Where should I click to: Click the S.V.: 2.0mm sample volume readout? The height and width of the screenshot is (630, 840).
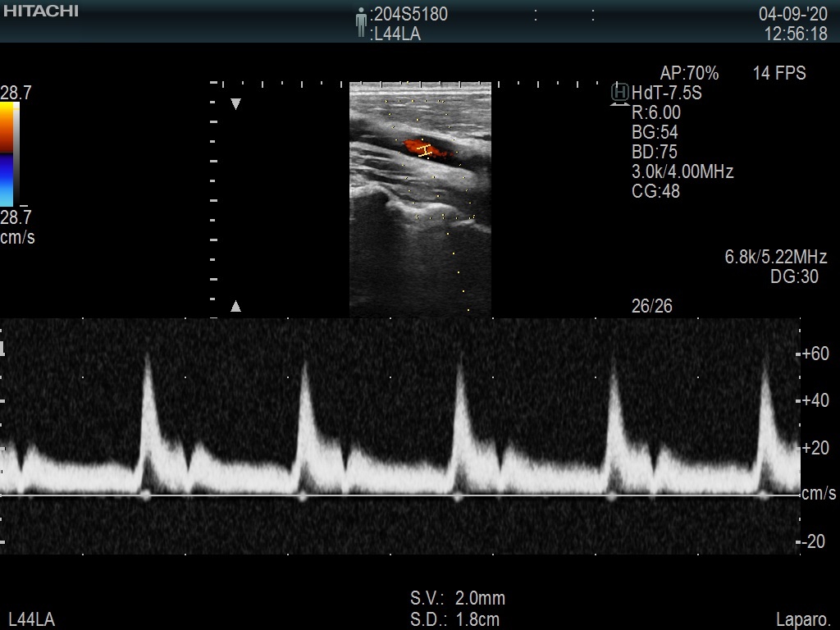(458, 598)
